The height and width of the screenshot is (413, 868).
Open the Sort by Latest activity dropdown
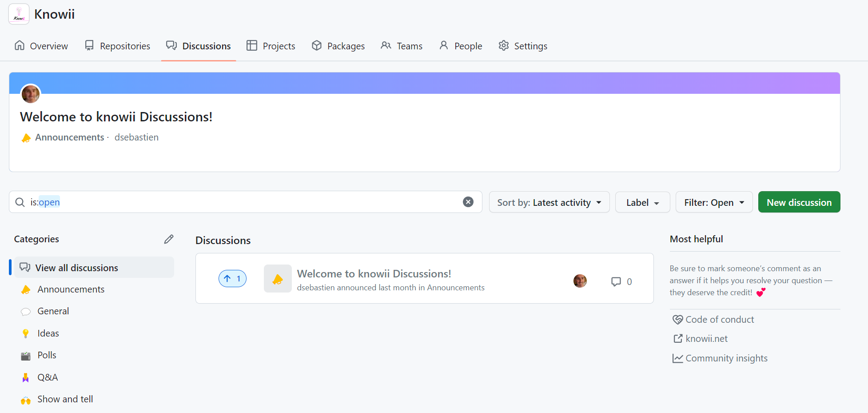pyautogui.click(x=549, y=202)
